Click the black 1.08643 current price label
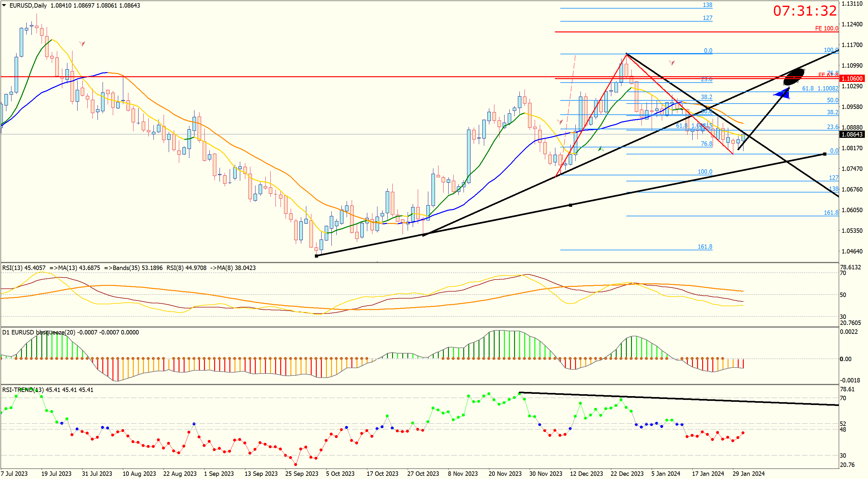This screenshot has width=868, height=479. click(852, 134)
